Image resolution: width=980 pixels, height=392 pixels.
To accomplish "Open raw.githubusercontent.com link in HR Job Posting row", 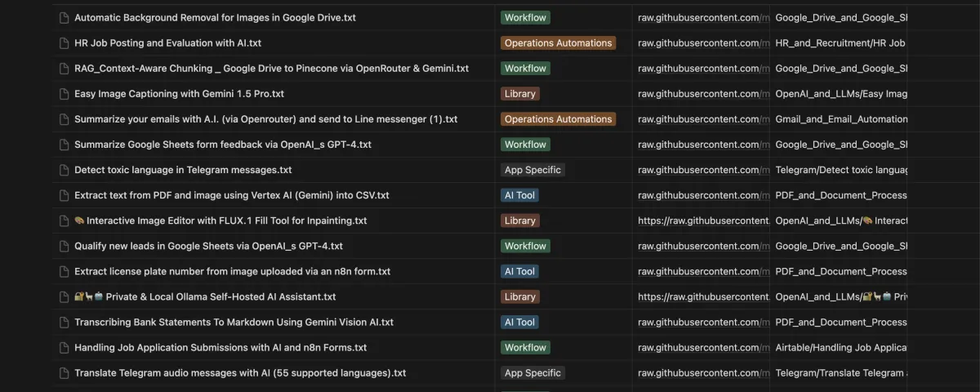I will (x=703, y=42).
